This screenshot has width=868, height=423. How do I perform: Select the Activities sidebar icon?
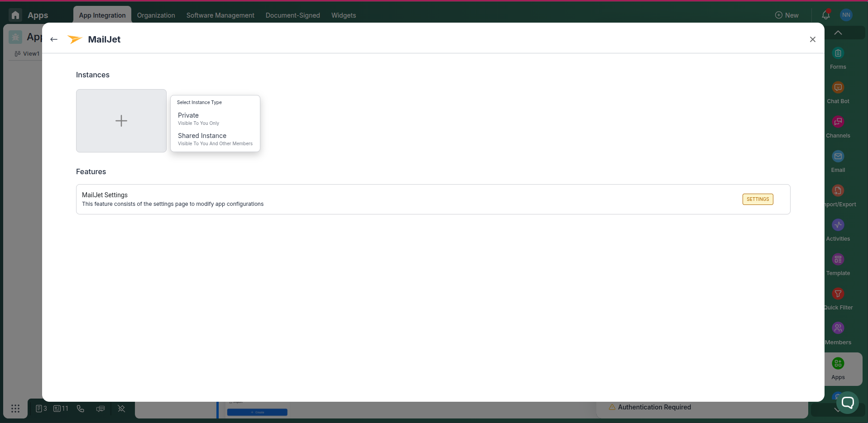tap(838, 225)
